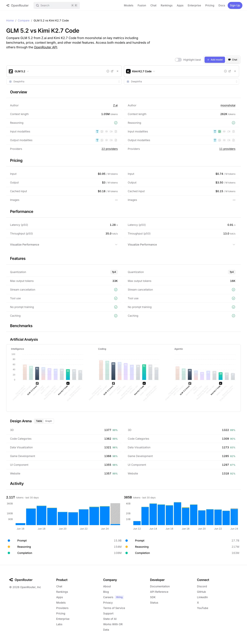This screenshot has height=644, width=247.
Task: Click GLM-5.2 bar in Intelligence chart
Action: click(x=37, y=373)
